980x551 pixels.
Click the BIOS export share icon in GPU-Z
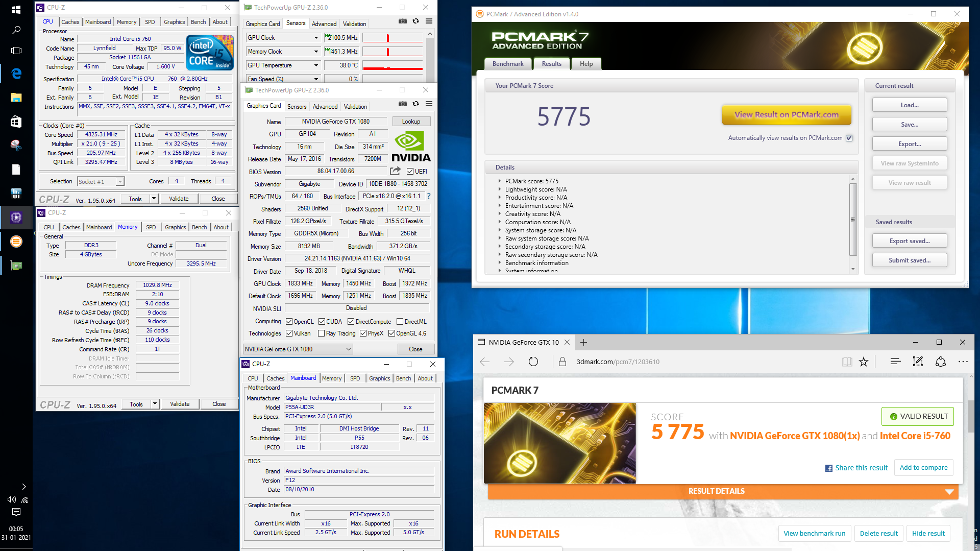(x=395, y=171)
